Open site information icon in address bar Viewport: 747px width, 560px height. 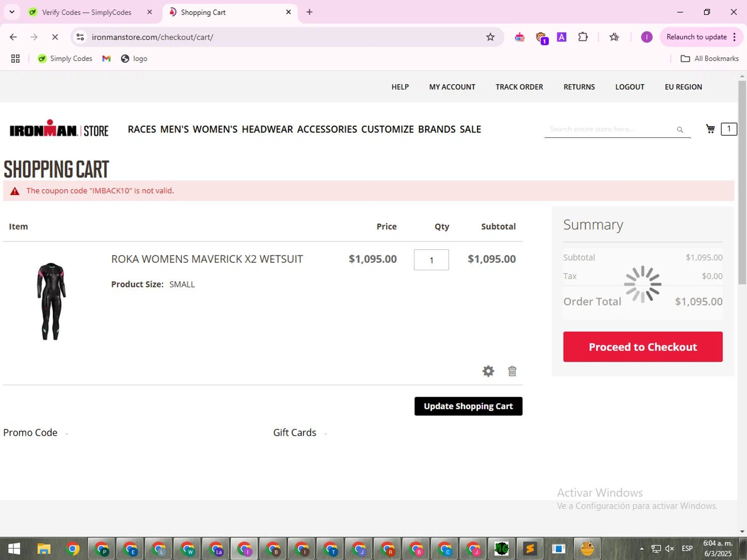[x=80, y=37]
